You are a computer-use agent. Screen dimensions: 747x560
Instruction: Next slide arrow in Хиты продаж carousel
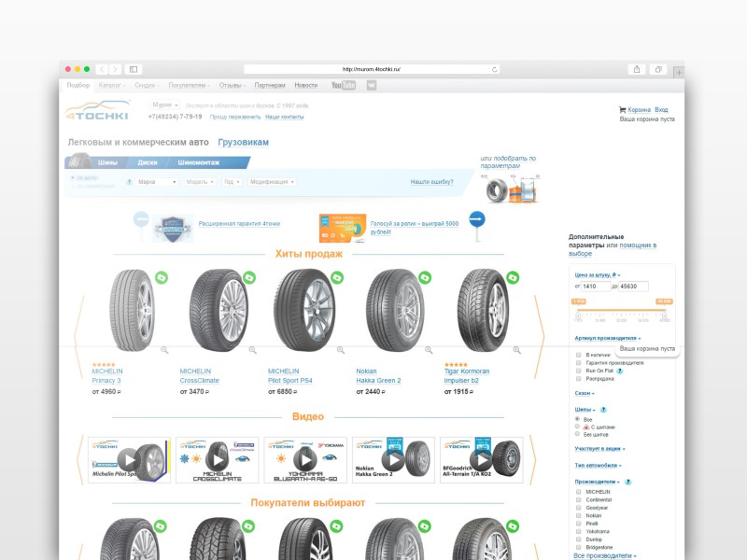540,337
